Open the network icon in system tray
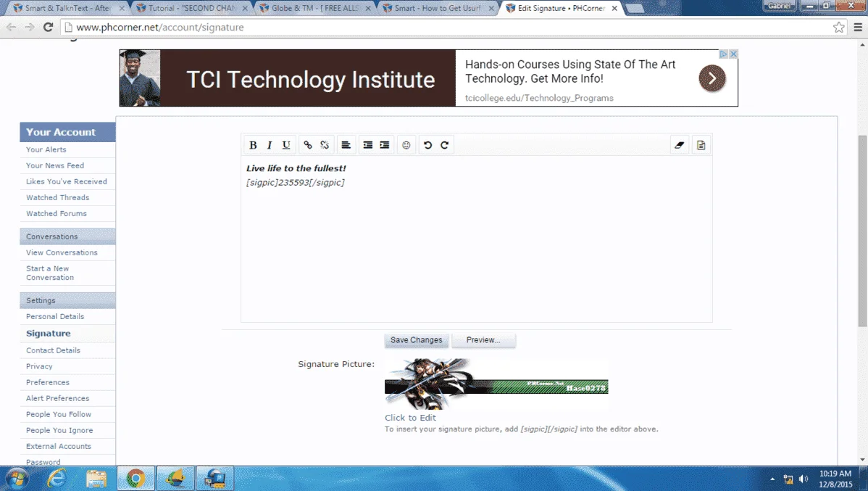This screenshot has width=868, height=491. click(x=788, y=479)
